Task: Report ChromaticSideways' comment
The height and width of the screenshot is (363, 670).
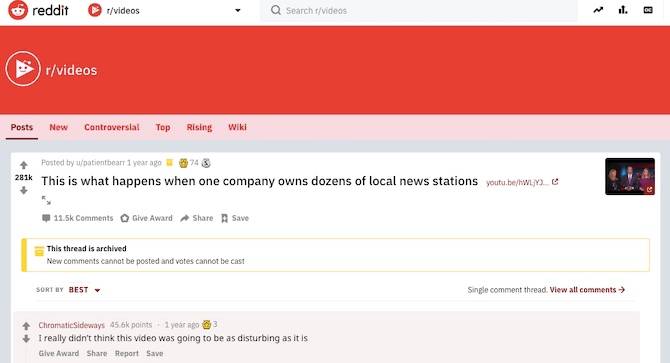Action: point(127,354)
